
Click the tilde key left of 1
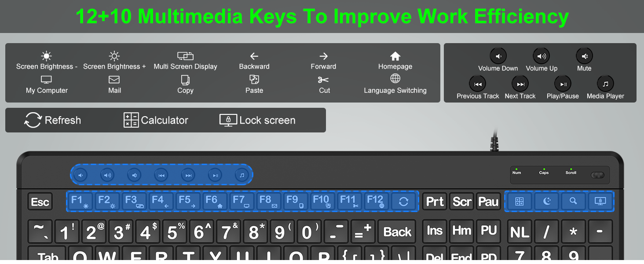coord(40,232)
